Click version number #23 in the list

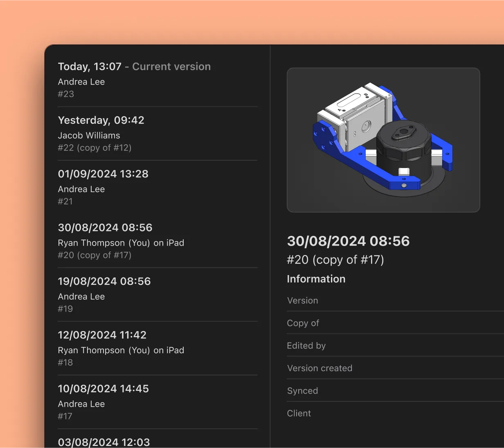coord(66,94)
